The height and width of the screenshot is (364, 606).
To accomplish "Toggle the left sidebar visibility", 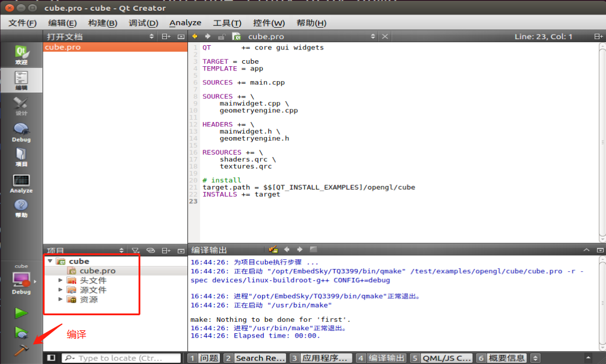I will point(51,358).
